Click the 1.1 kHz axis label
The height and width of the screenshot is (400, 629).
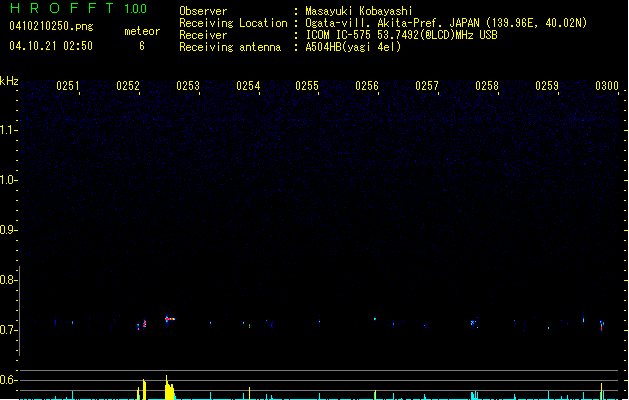8,130
